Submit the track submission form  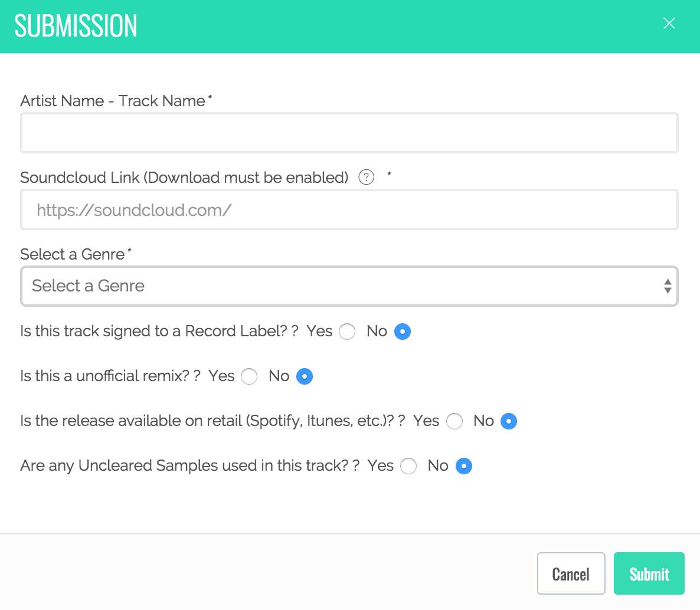[x=649, y=573]
